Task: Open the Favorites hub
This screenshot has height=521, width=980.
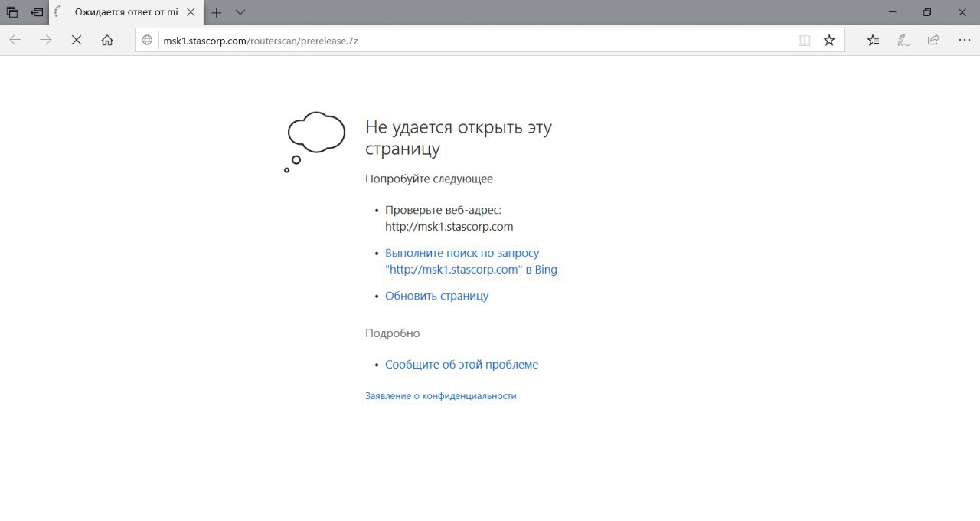Action: tap(873, 40)
